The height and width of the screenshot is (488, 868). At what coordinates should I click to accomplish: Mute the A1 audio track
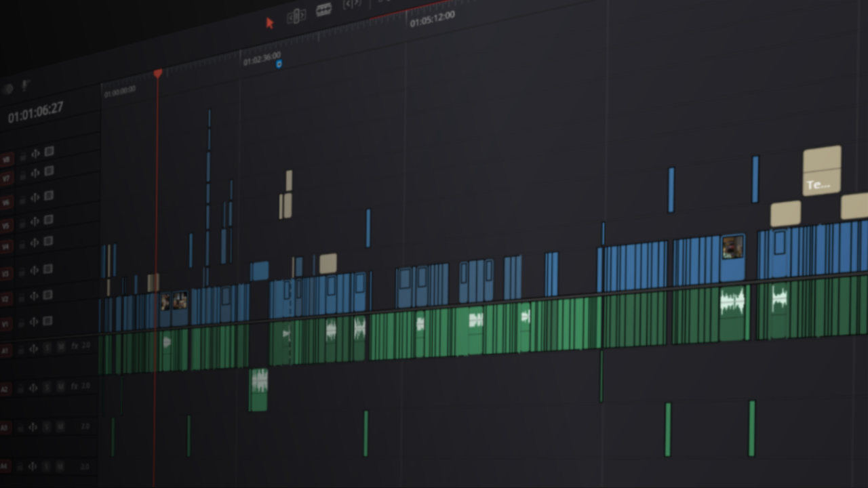click(x=60, y=345)
